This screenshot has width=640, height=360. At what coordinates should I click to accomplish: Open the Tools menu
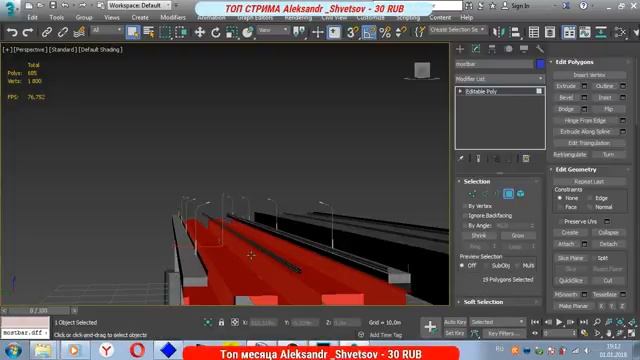[x=56, y=18]
